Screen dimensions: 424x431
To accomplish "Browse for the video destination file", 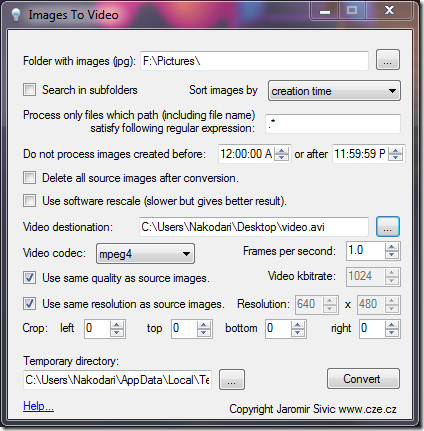I will pos(388,227).
